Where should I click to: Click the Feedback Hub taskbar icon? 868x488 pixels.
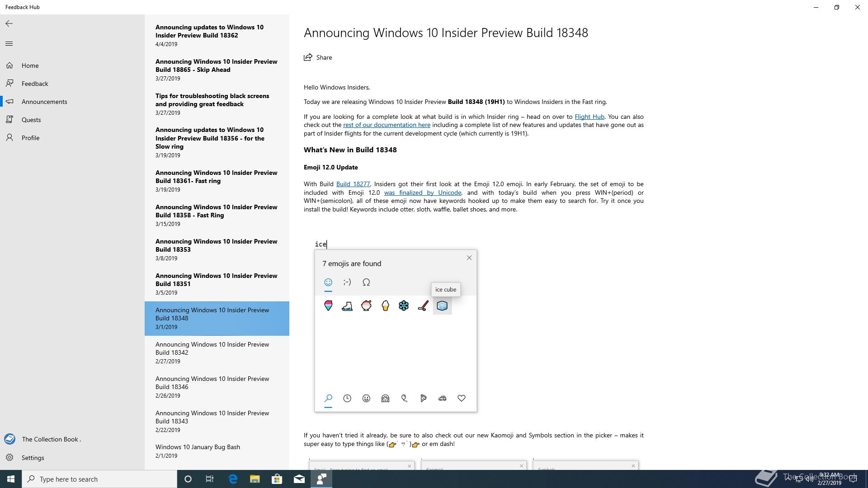point(321,479)
